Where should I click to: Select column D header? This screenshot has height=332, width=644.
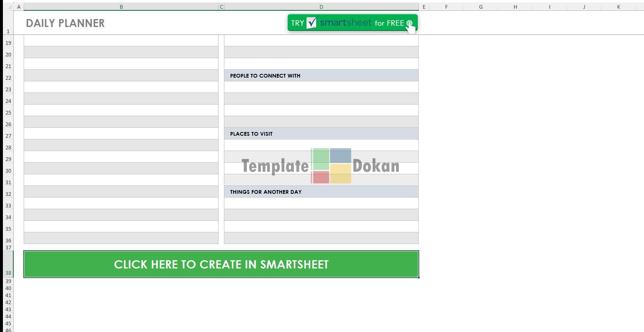click(x=321, y=7)
